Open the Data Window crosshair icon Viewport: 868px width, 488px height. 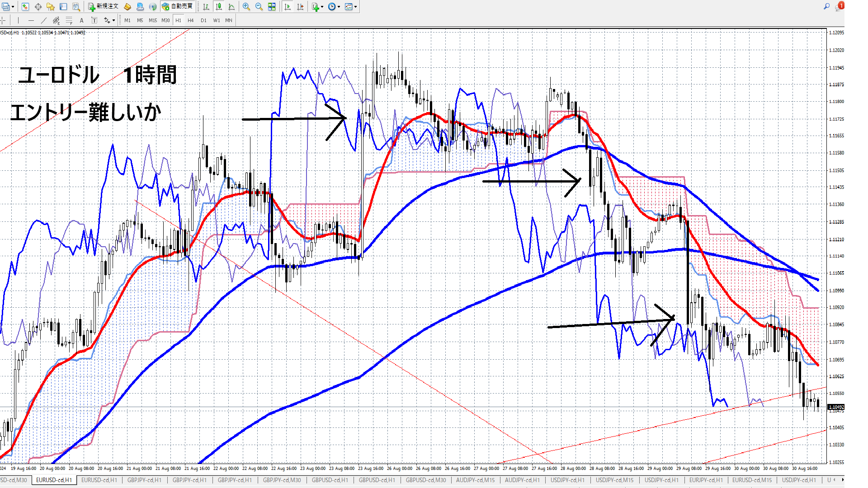(x=38, y=7)
